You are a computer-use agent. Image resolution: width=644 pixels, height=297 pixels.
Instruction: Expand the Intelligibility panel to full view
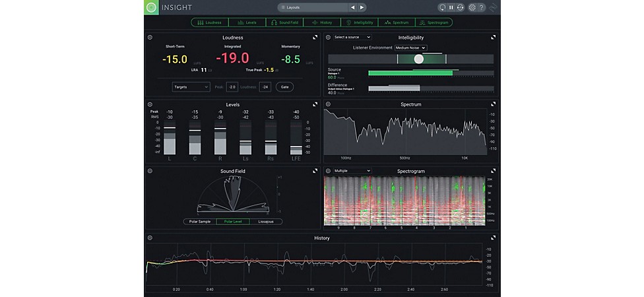(494, 38)
